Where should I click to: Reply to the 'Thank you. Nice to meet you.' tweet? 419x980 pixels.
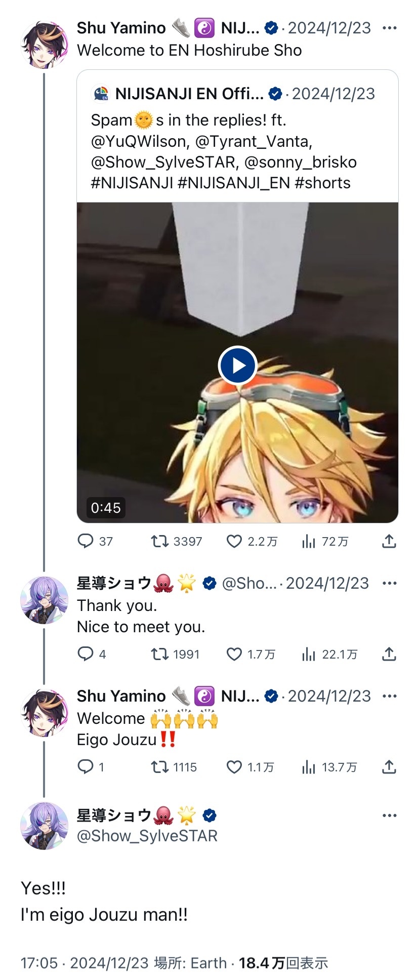pos(92,654)
